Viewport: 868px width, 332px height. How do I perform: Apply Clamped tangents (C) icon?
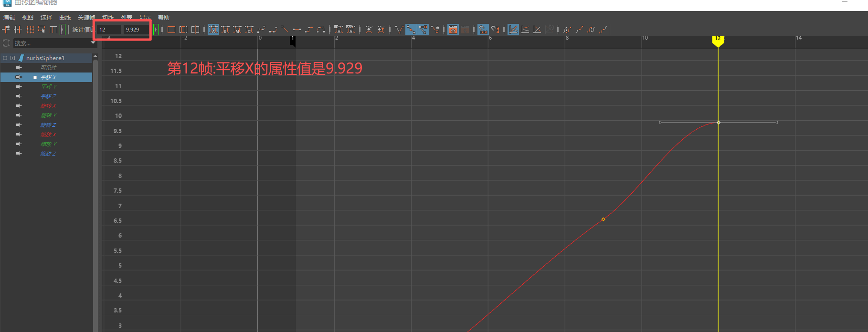[x=249, y=30]
